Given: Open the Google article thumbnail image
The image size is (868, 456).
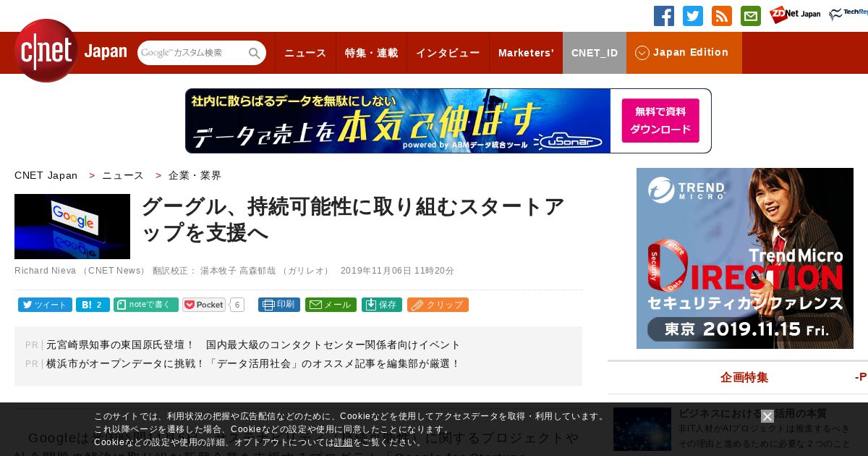Looking at the screenshot, I should [x=72, y=227].
